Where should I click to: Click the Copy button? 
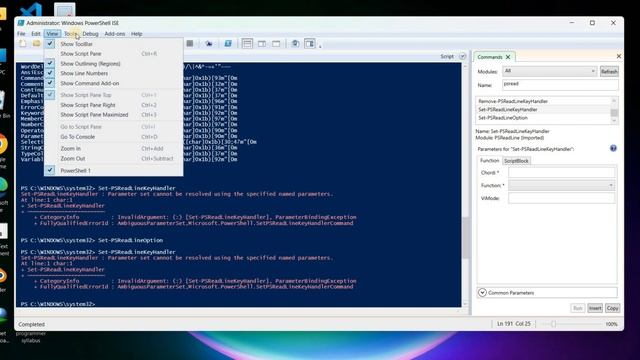612,308
